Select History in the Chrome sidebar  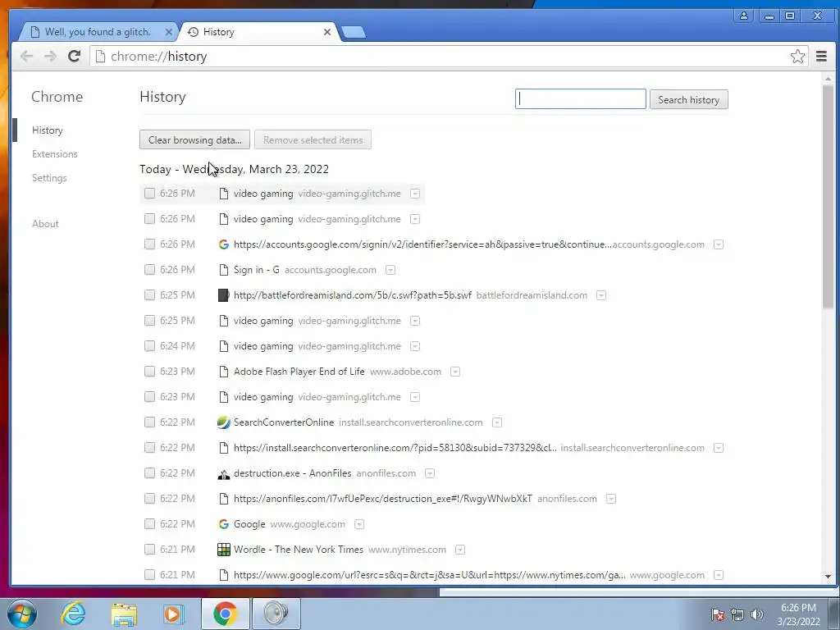pyautogui.click(x=47, y=130)
